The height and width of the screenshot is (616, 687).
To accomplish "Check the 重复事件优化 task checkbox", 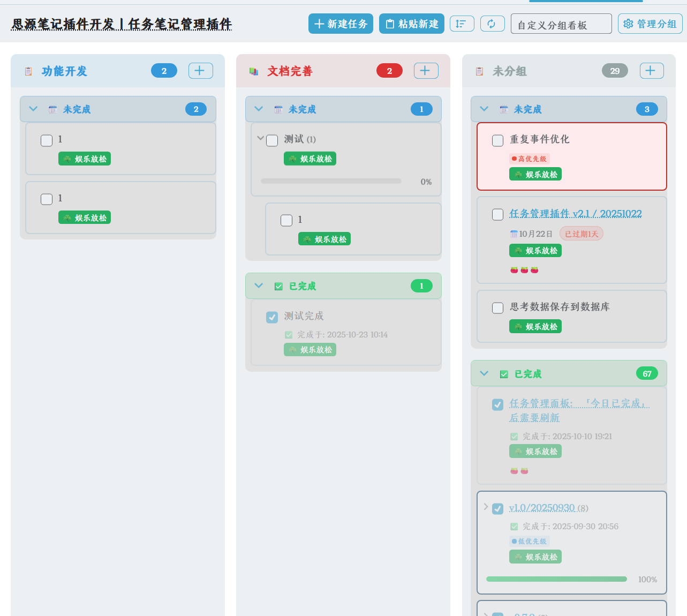I will click(497, 140).
